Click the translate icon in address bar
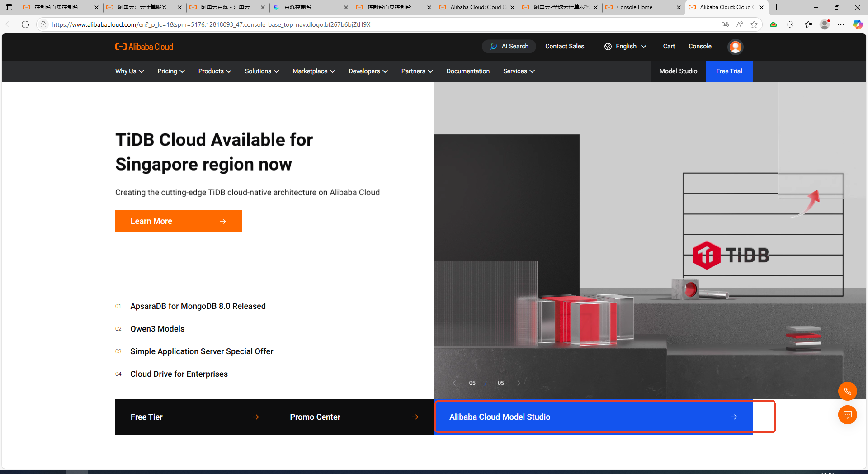The width and height of the screenshot is (868, 474). (x=725, y=24)
